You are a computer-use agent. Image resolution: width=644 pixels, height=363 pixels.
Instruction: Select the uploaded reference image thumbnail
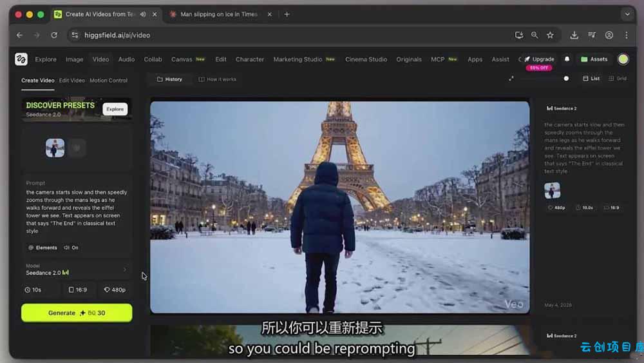[x=55, y=148]
